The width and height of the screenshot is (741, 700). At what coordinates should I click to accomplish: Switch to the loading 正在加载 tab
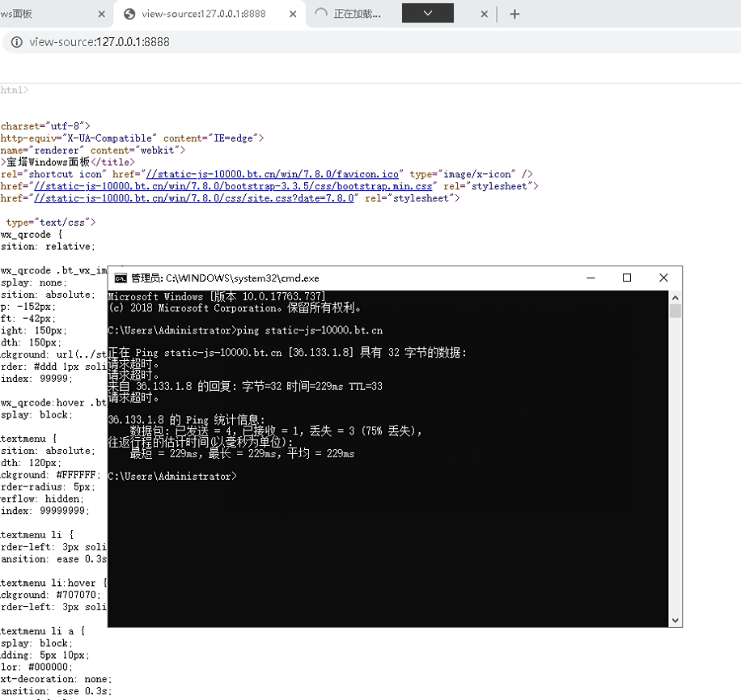pyautogui.click(x=357, y=15)
